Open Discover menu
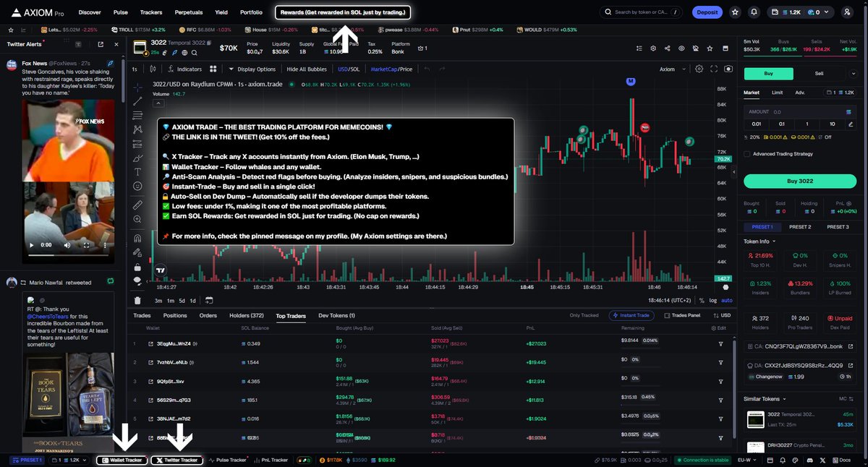This screenshot has height=467, width=868. (90, 12)
